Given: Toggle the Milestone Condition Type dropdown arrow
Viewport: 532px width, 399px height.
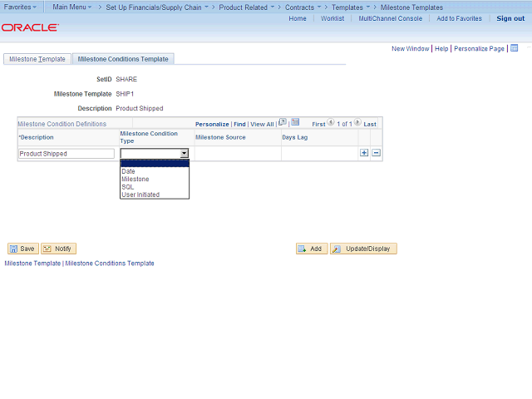Looking at the screenshot, I should pyautogui.click(x=184, y=153).
